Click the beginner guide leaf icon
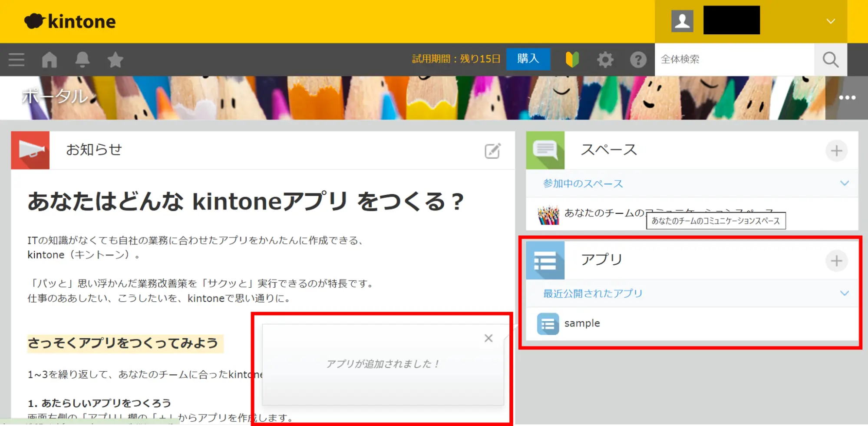Screen dimensions: 868x426 click(x=572, y=60)
